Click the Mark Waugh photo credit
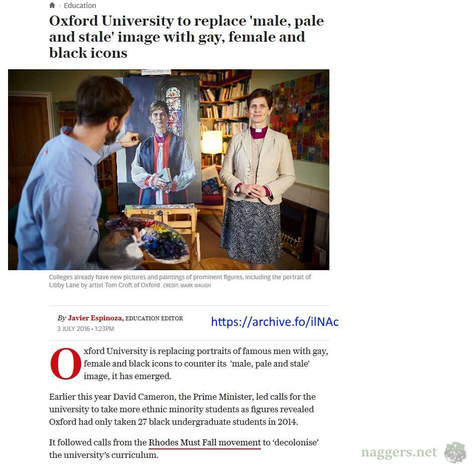Viewport: 476px width, 468px height. (x=187, y=286)
